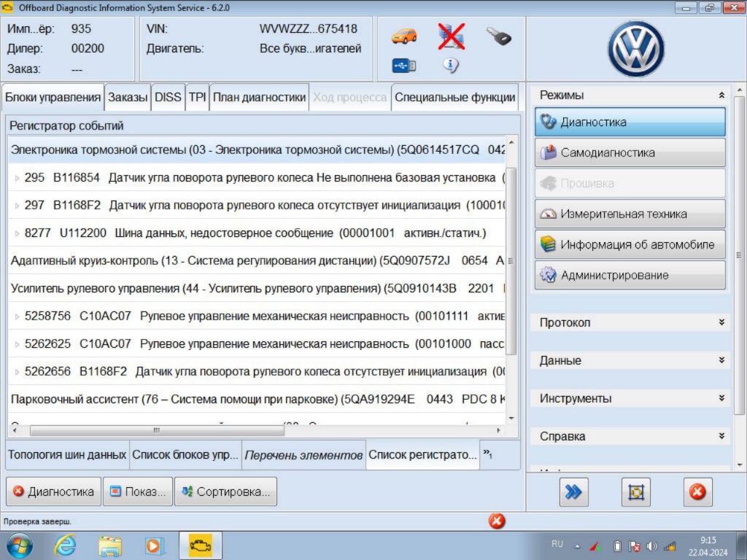Click the Сортировка... button
The height and width of the screenshot is (560, 747).
point(226,491)
